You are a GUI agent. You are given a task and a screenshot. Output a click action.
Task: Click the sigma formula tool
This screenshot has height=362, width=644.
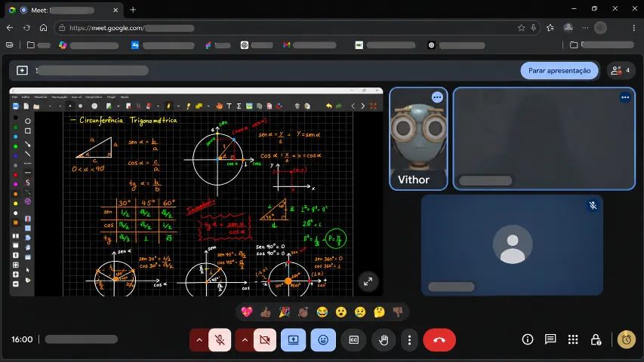tap(239, 106)
